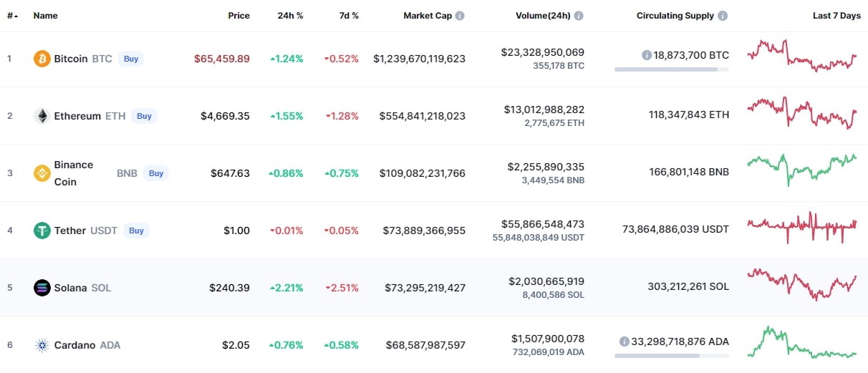
Task: Click Solana price $240.39
Action: pos(230,288)
